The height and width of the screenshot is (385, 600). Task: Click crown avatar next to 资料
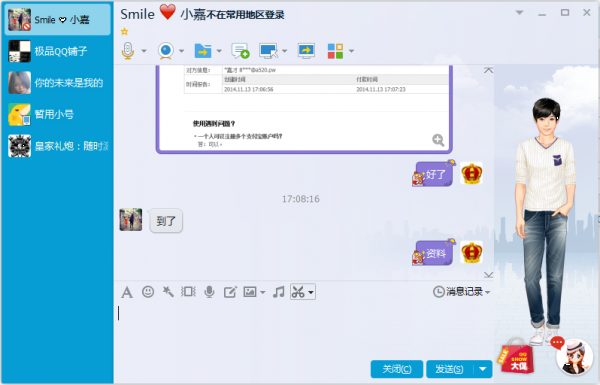click(x=471, y=252)
